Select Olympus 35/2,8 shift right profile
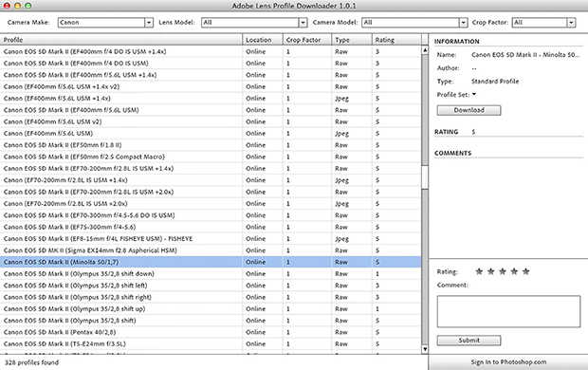The width and height of the screenshot is (588, 370). coord(211,297)
